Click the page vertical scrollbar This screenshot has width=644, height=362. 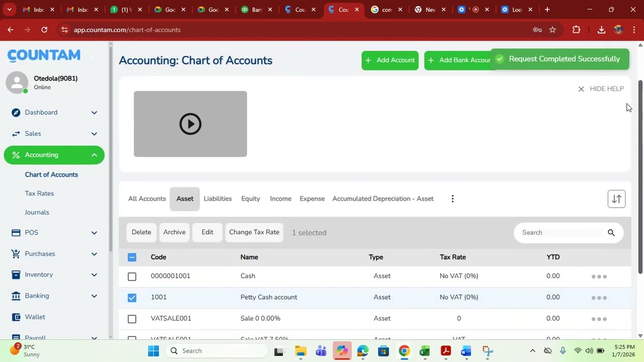click(640, 177)
